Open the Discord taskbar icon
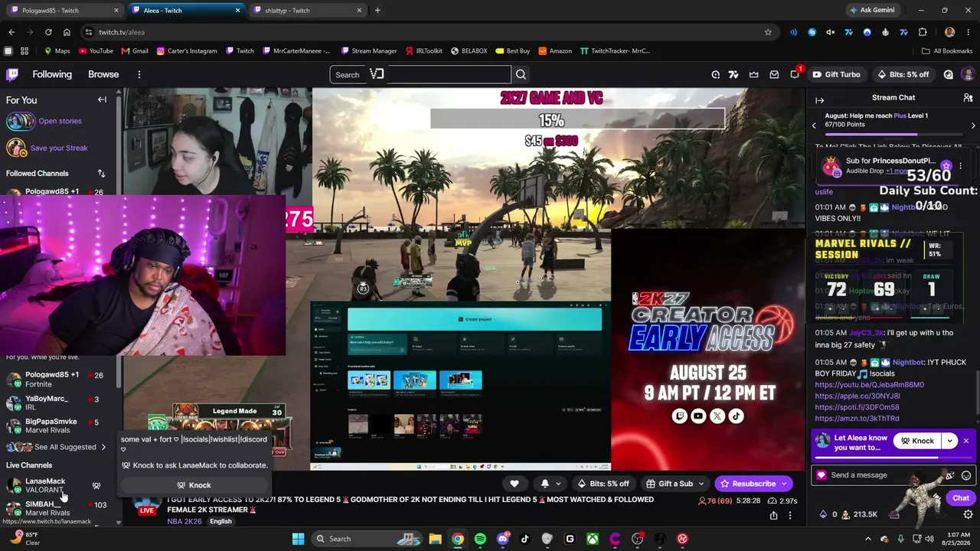Image resolution: width=980 pixels, height=551 pixels. tap(502, 539)
